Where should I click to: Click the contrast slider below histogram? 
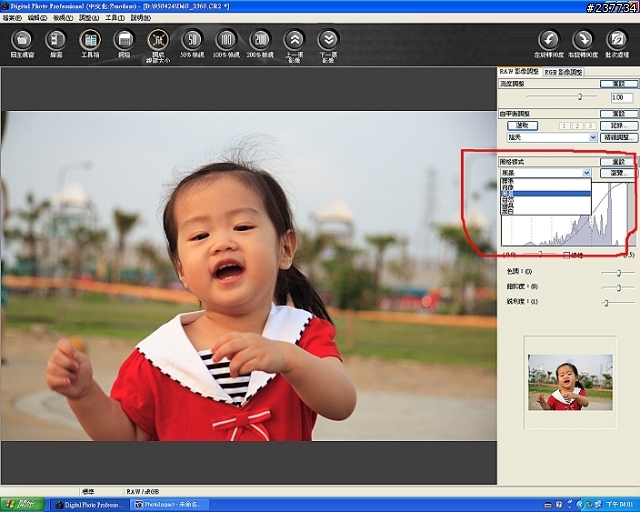tap(540, 254)
